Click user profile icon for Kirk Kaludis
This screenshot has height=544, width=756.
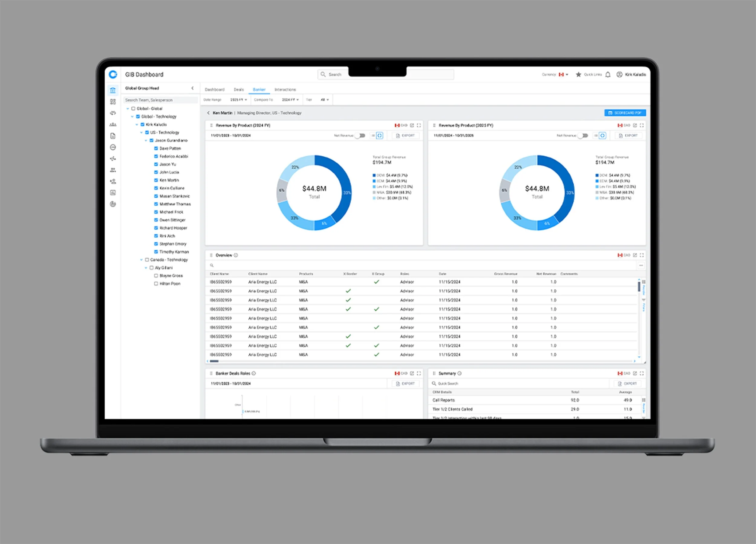(x=619, y=75)
